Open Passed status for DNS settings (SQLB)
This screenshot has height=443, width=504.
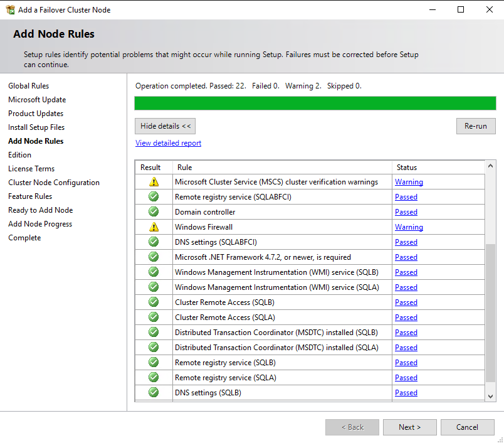[x=406, y=393]
